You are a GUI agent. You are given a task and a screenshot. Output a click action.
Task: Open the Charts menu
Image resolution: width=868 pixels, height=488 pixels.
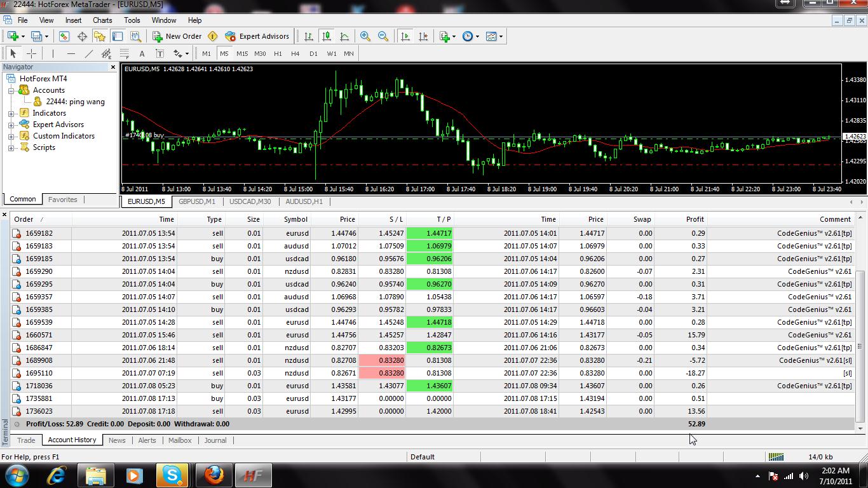(102, 20)
